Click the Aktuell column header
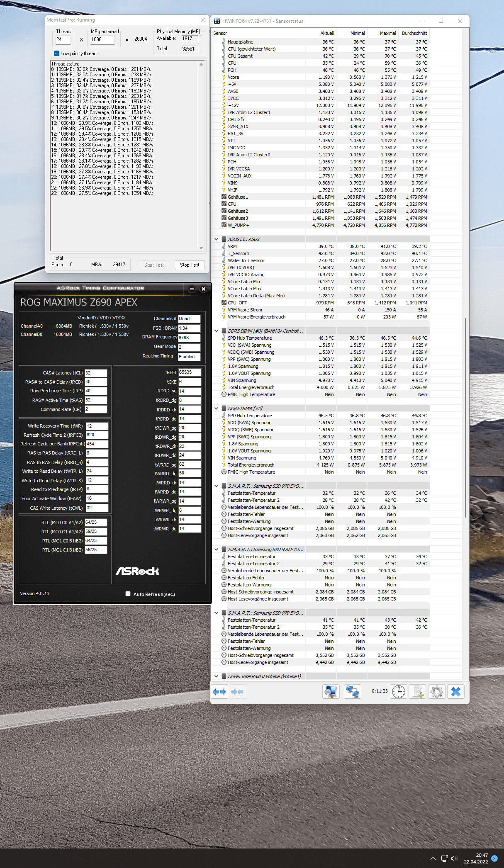 coord(321,33)
